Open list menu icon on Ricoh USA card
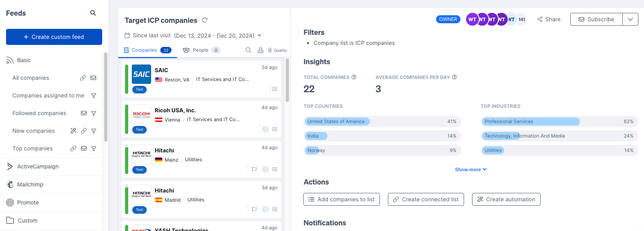Image resolution: width=644 pixels, height=231 pixels. 275,129
